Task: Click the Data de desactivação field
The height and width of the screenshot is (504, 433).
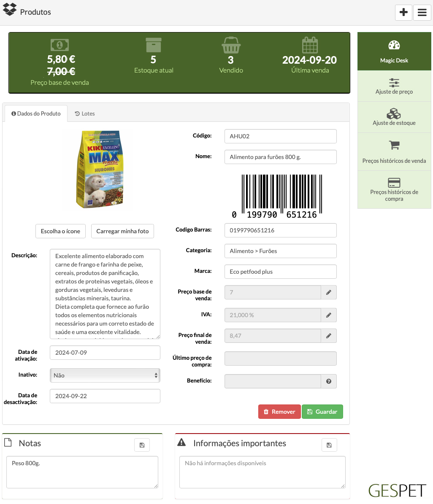Action: pyautogui.click(x=105, y=396)
